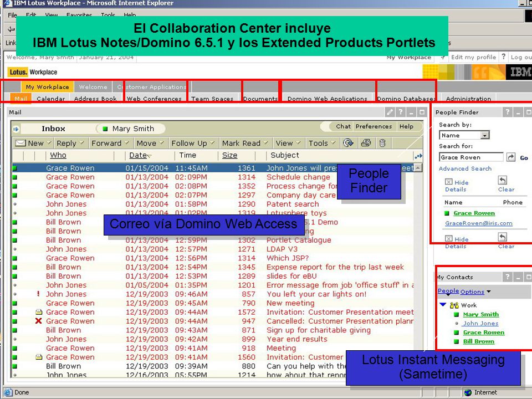Viewport: 532px width, 399px height.
Task: Click Edit my profile link
Action: click(x=474, y=57)
